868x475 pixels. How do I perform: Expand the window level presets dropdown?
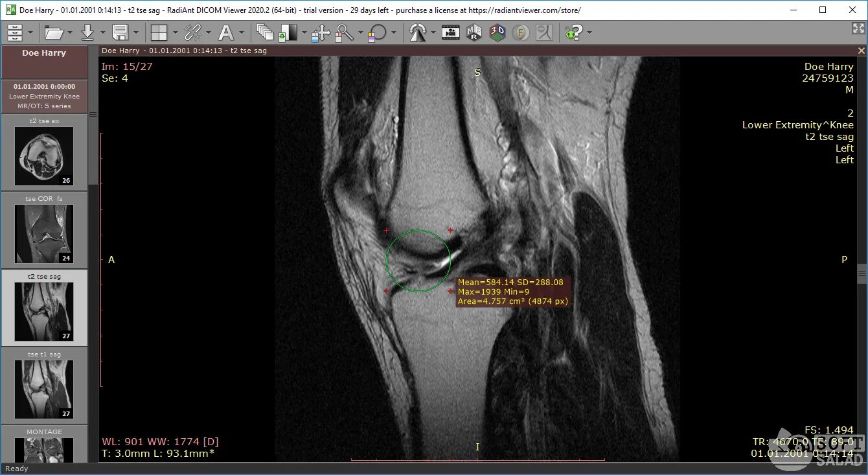coord(303,32)
